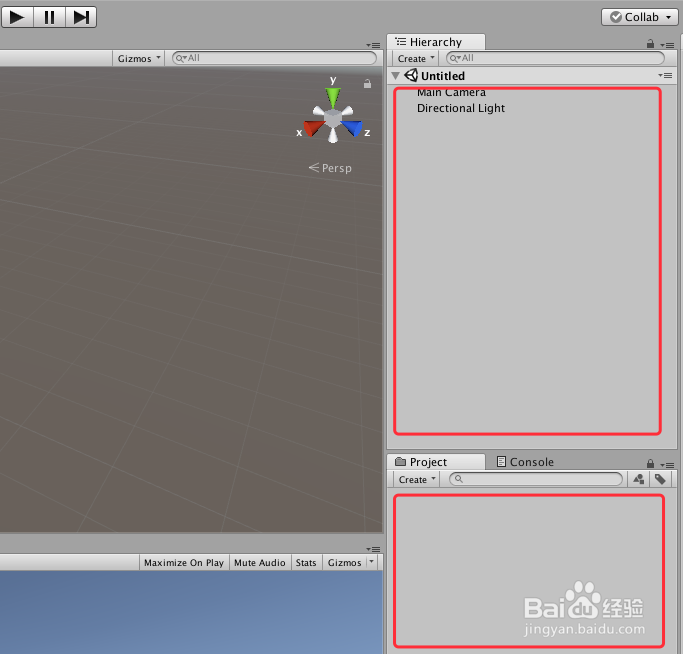Toggle the Stats overlay button
Image resolution: width=683 pixels, height=654 pixels.
(x=306, y=563)
